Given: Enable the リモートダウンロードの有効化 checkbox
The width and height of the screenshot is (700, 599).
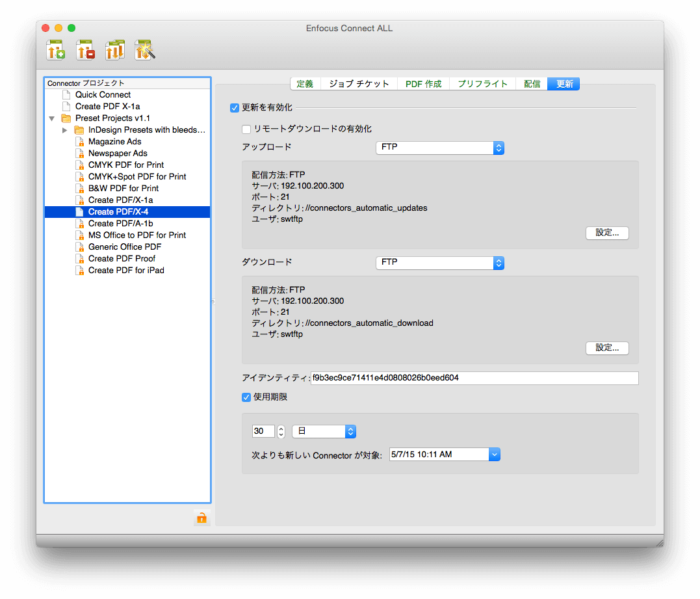Looking at the screenshot, I should [246, 129].
